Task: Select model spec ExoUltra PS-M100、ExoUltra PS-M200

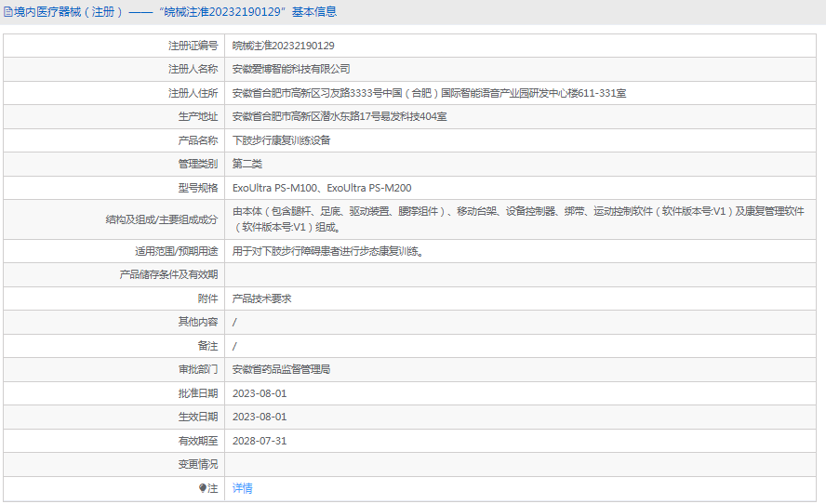Action: (322, 188)
